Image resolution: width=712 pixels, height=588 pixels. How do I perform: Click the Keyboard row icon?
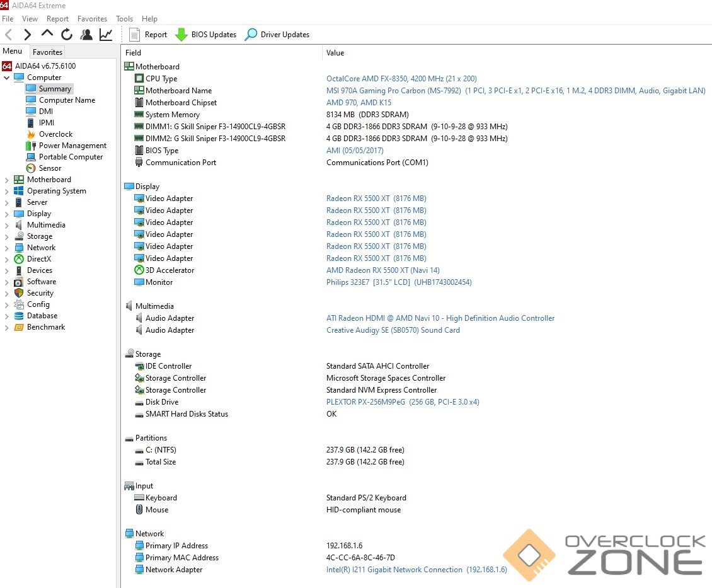(x=139, y=497)
